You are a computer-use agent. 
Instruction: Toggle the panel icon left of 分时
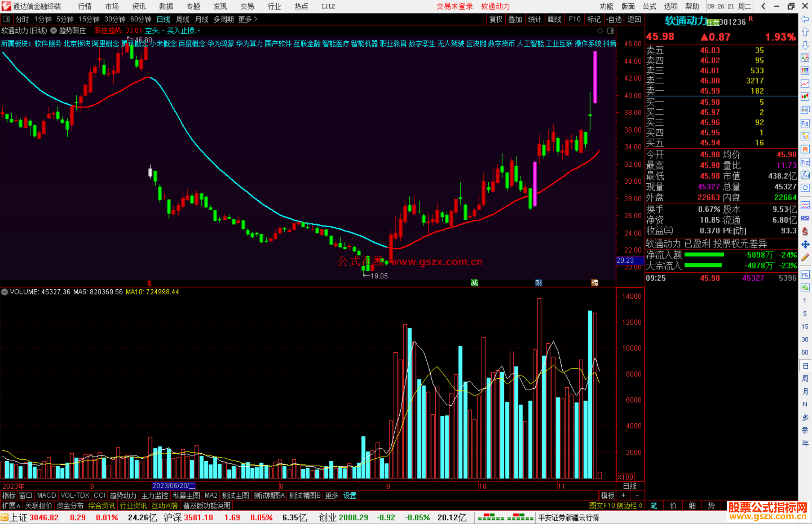pyautogui.click(x=6, y=19)
